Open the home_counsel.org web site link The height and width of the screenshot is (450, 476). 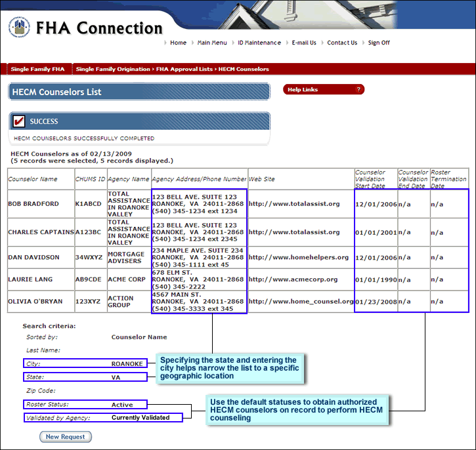[x=301, y=301]
